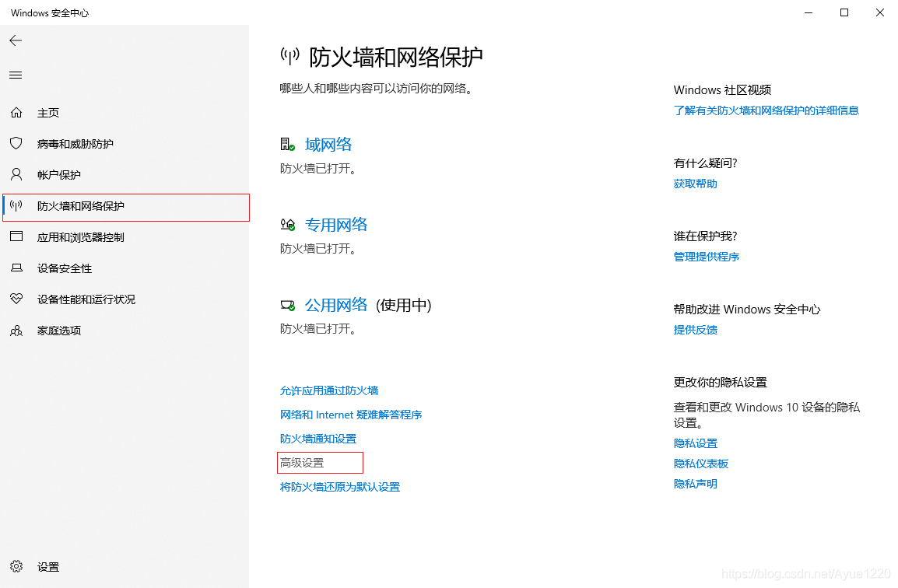Click the back arrow icon
Viewport: 898px width, 588px height.
(x=16, y=40)
